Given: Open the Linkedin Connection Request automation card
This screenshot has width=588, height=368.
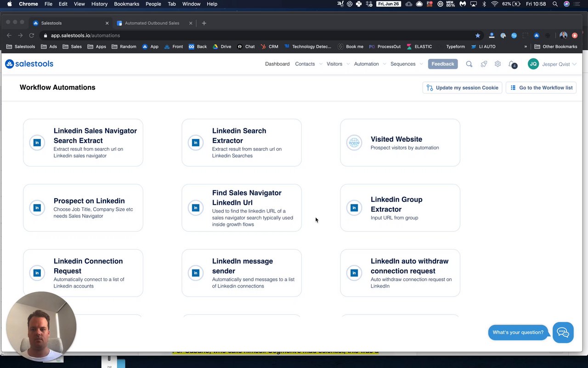Looking at the screenshot, I should [x=83, y=273].
